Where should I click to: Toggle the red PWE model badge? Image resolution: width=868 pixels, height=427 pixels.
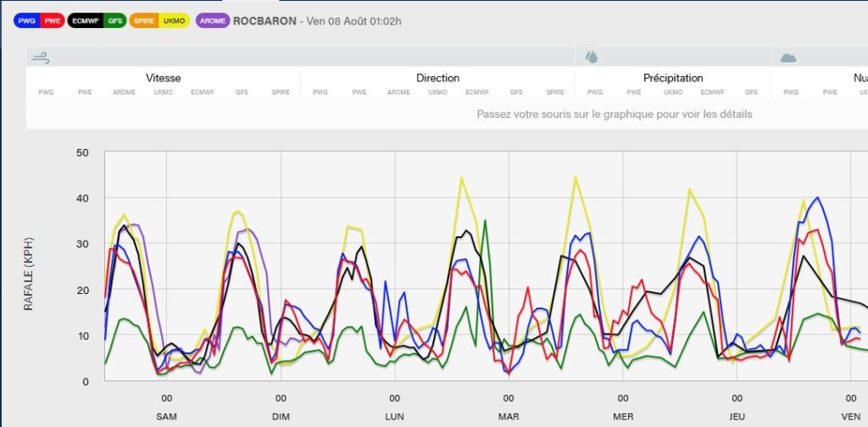[53, 20]
